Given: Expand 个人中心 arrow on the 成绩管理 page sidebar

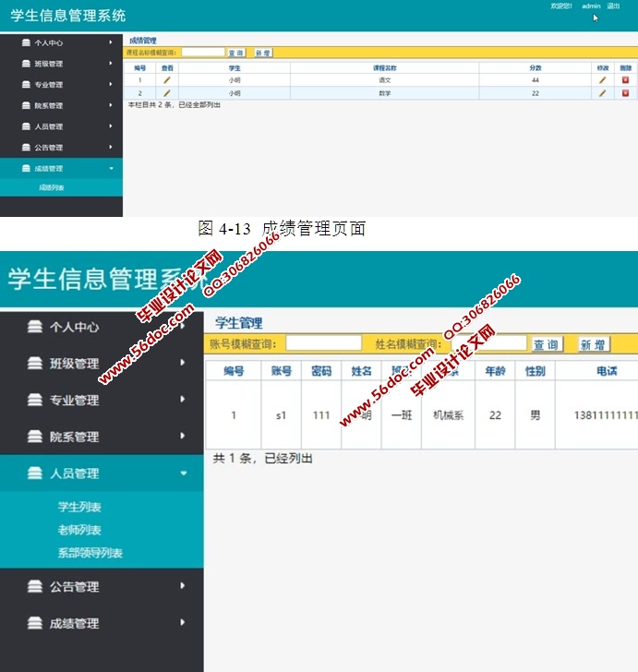Looking at the screenshot, I should 111,42.
